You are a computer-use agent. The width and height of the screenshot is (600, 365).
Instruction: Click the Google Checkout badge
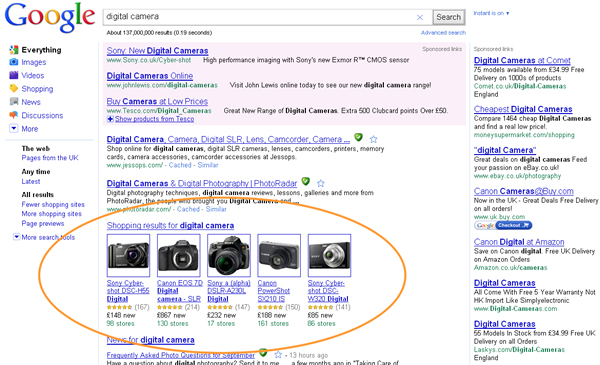[x=503, y=225]
